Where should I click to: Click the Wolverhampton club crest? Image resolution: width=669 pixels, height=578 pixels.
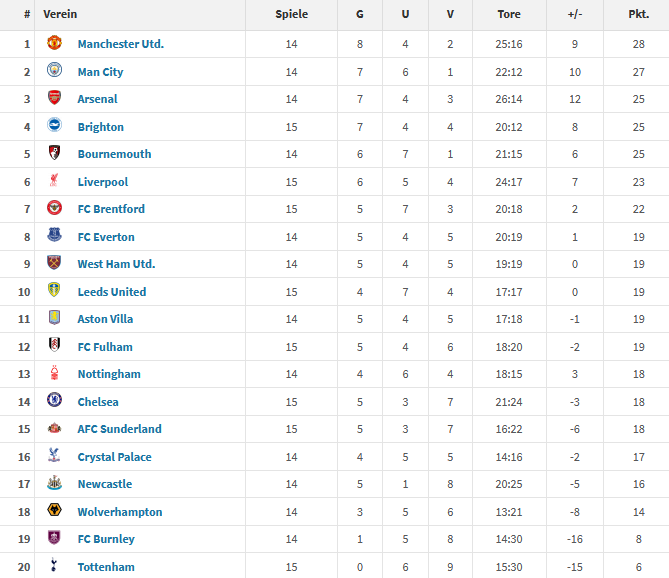(x=55, y=511)
